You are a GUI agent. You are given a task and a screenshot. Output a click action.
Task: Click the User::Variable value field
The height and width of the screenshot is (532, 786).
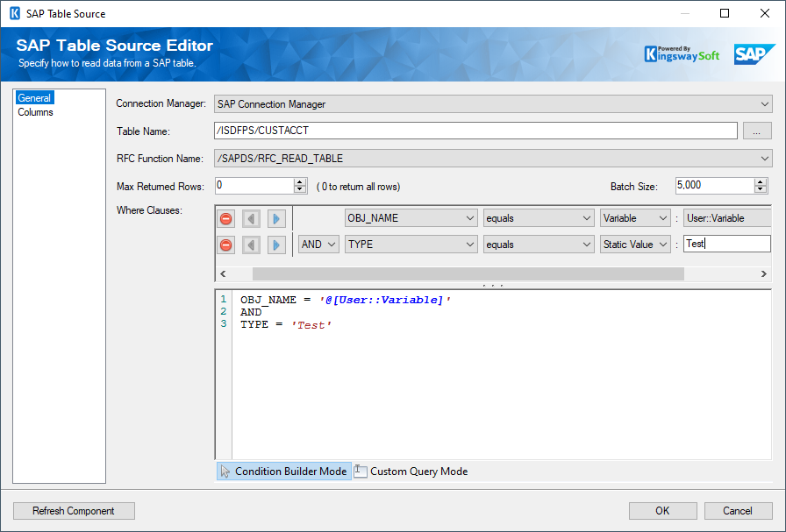[727, 218]
